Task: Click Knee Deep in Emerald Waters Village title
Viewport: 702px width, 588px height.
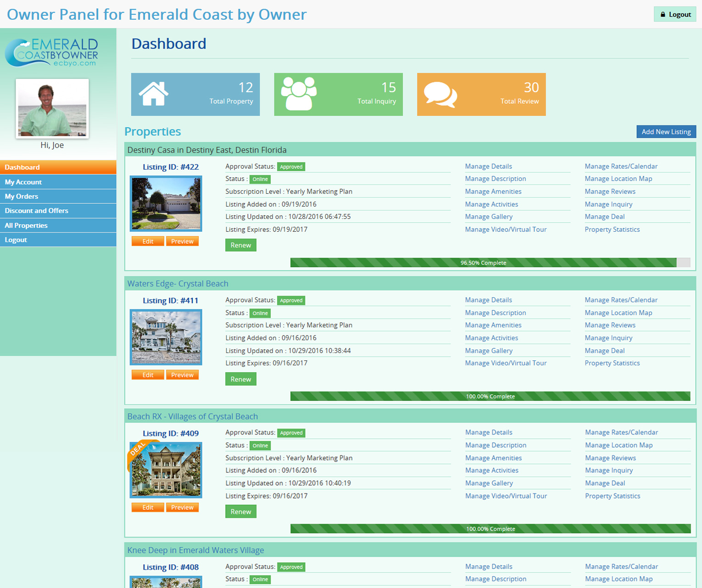Action: click(x=196, y=550)
